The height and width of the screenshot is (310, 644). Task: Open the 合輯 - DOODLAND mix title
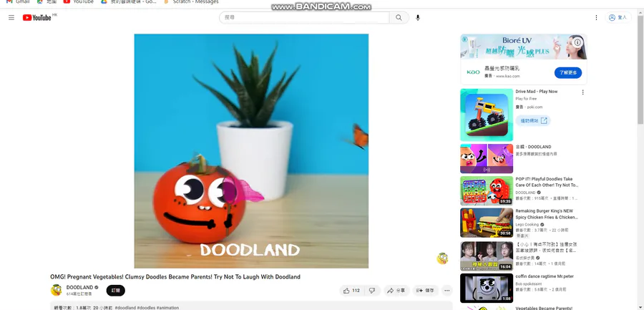pos(533,147)
